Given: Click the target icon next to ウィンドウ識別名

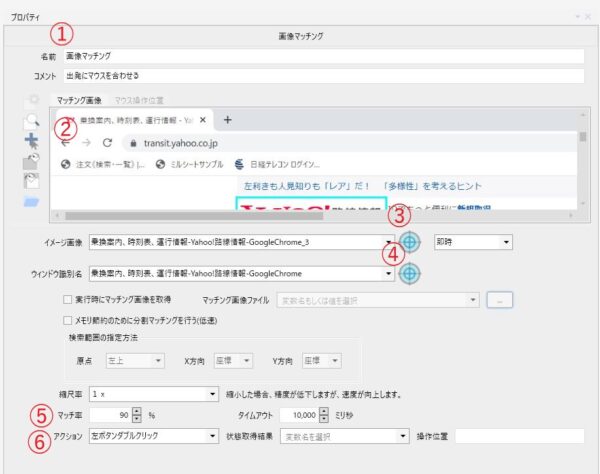Looking at the screenshot, I should click(x=409, y=273).
